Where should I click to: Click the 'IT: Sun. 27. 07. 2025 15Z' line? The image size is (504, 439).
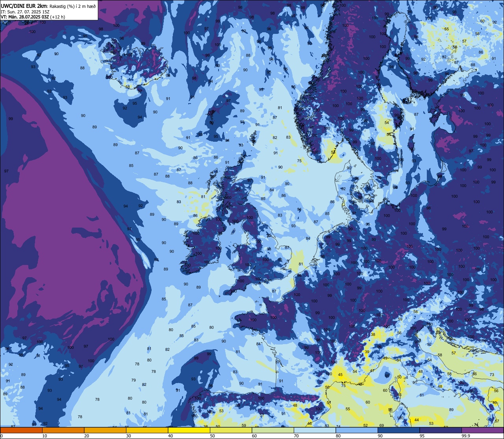point(25,12)
